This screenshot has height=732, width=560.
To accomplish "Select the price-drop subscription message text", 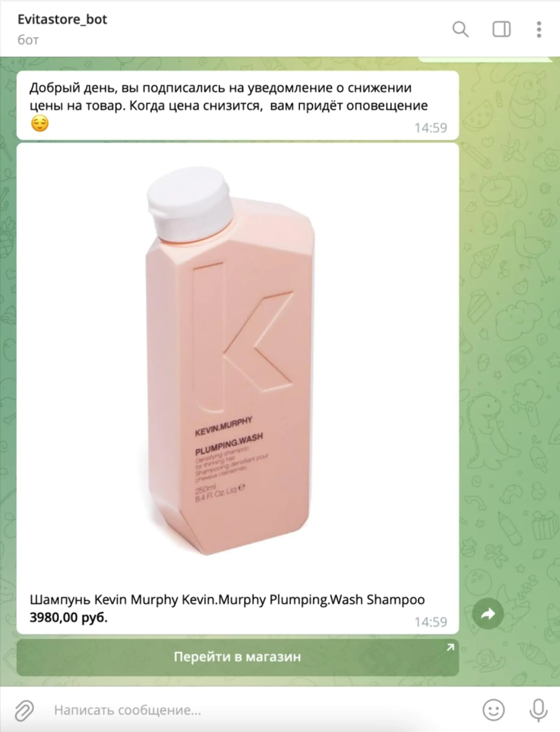I will [229, 96].
